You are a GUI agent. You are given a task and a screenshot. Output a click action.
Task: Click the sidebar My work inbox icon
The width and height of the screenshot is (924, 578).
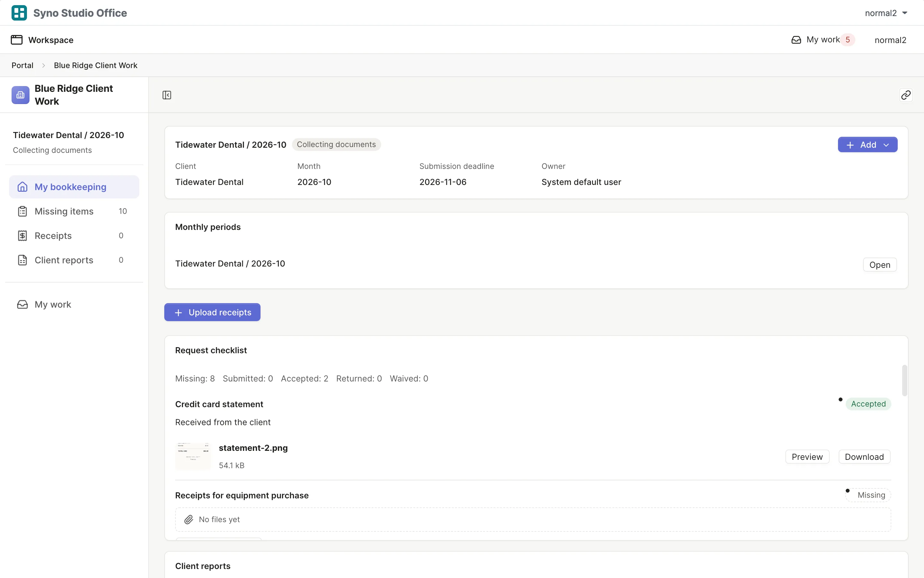click(22, 305)
